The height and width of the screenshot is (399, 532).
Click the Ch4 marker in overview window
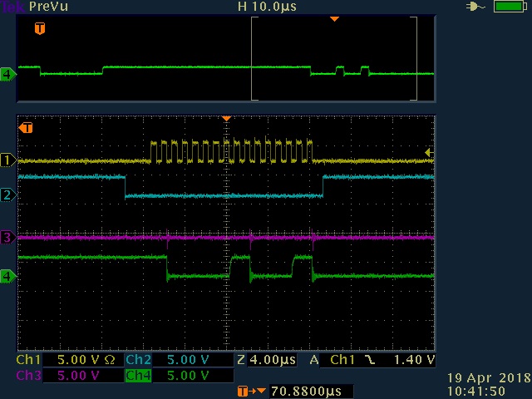click(x=8, y=74)
